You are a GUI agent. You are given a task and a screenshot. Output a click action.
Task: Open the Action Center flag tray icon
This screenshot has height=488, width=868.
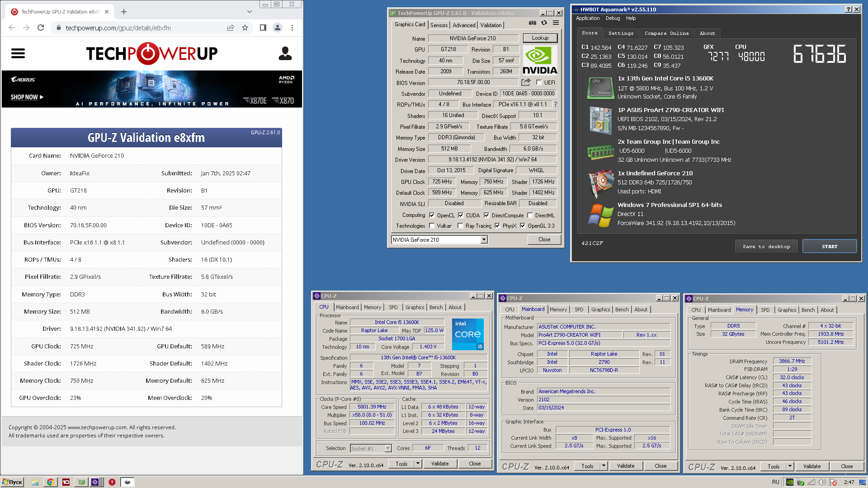833,482
